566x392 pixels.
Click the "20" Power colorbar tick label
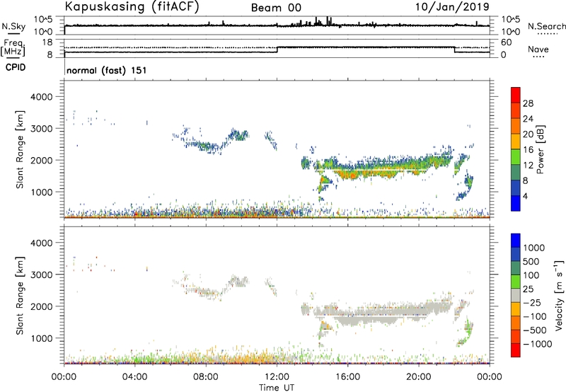point(528,134)
